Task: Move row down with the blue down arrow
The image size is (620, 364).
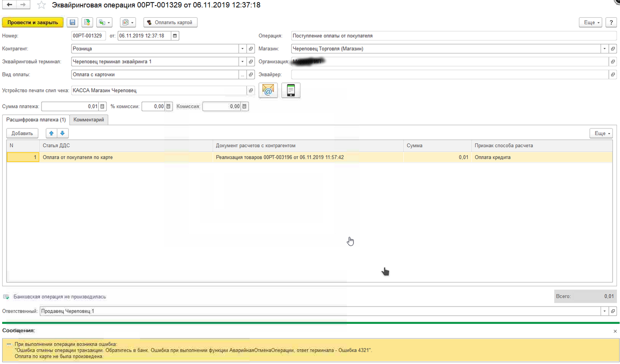Action: [63, 133]
